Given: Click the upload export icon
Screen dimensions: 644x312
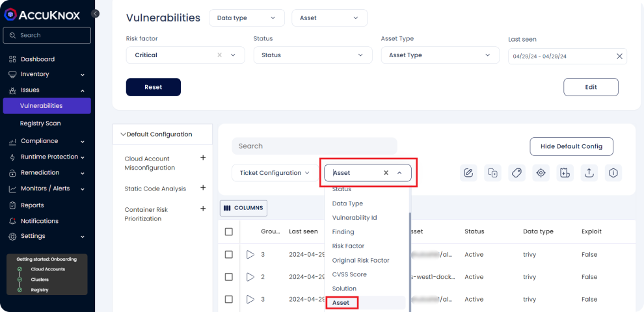Looking at the screenshot, I should coord(589,172).
